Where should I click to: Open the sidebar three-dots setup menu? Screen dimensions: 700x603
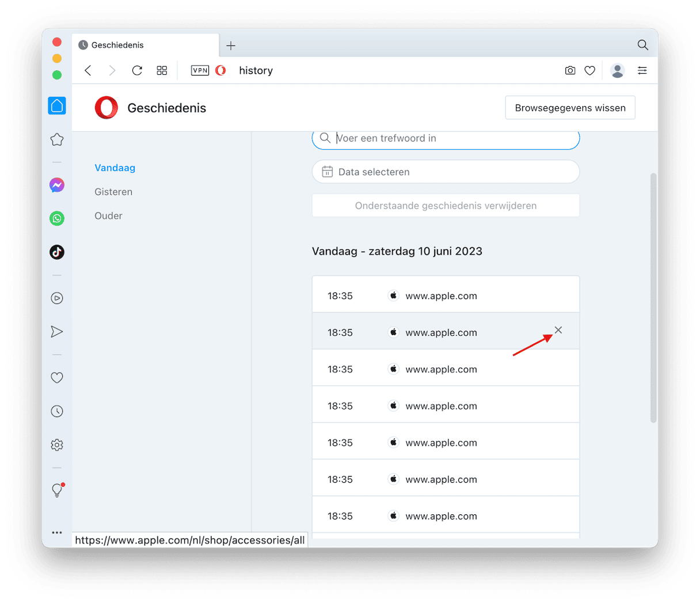(57, 533)
